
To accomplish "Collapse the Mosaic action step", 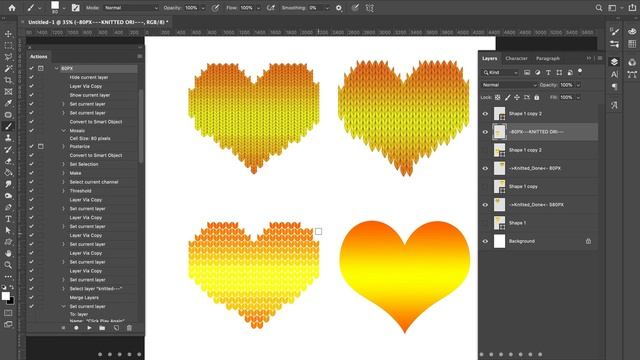I will [63, 131].
